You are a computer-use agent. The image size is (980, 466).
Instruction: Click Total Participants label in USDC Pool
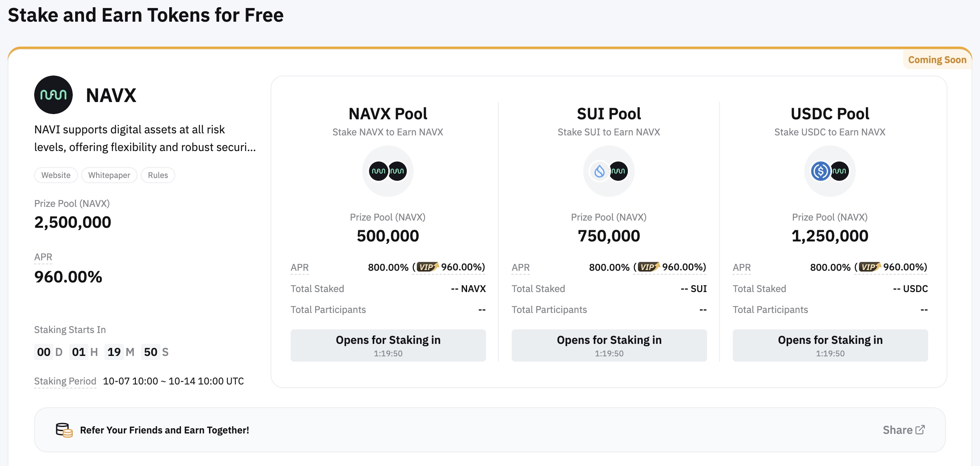coord(771,310)
